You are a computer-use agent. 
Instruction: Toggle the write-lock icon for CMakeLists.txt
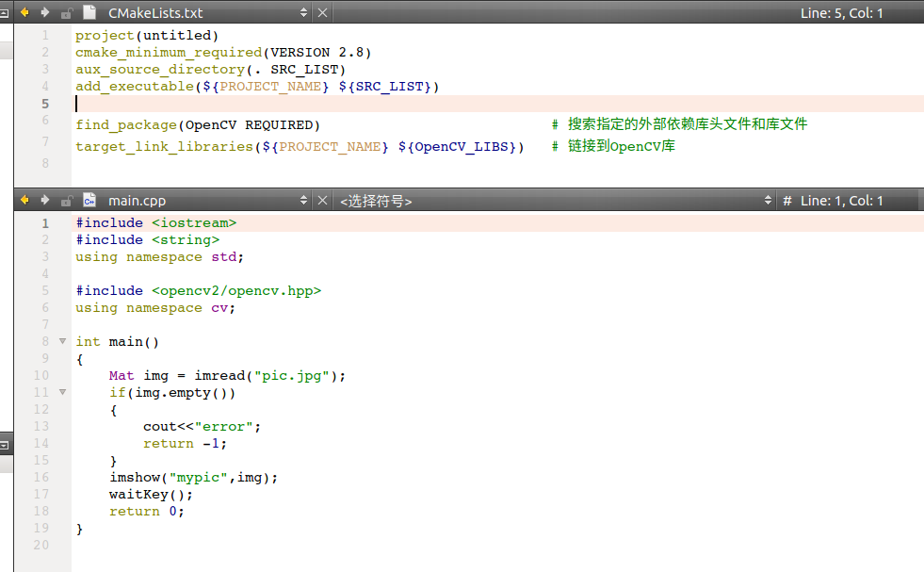point(66,13)
